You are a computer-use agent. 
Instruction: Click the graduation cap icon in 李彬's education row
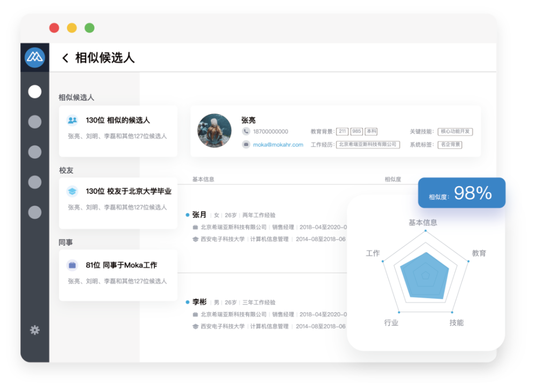click(x=195, y=327)
